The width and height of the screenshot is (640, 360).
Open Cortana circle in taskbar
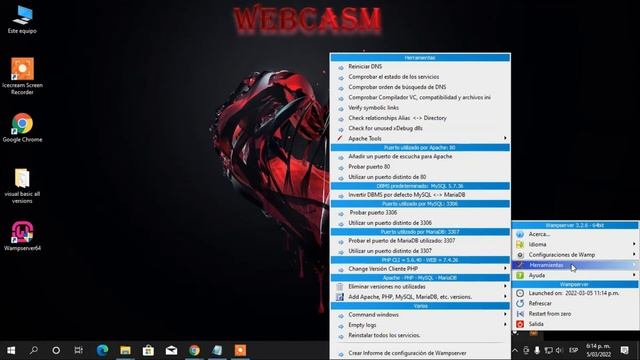(56, 350)
